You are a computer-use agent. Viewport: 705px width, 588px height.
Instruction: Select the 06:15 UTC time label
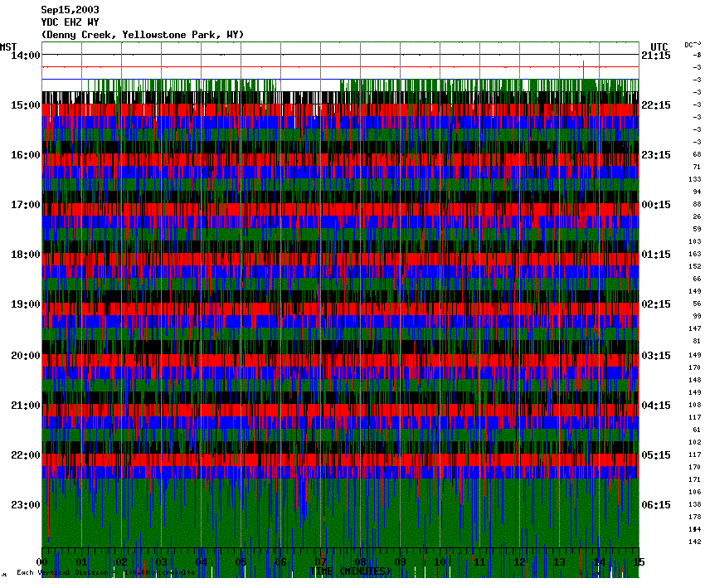tap(656, 504)
